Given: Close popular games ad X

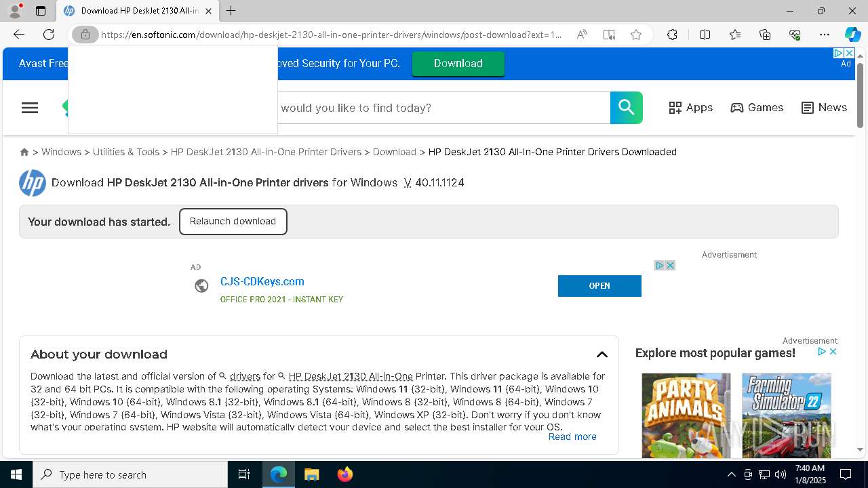Looking at the screenshot, I should [833, 351].
